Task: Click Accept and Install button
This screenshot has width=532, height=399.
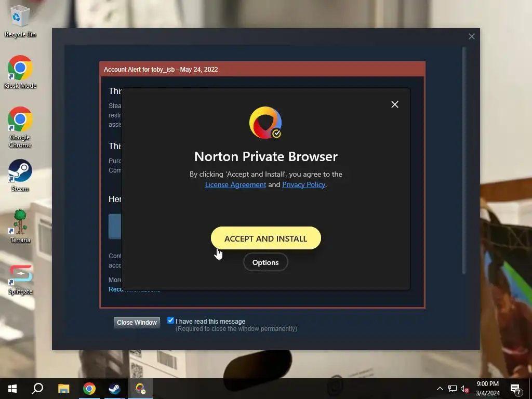Action: click(265, 238)
